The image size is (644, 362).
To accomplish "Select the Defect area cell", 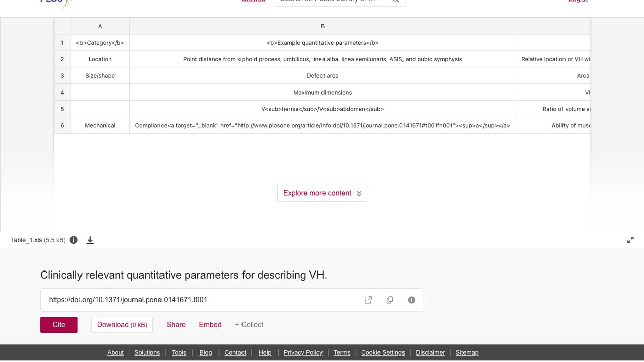I will point(323,76).
